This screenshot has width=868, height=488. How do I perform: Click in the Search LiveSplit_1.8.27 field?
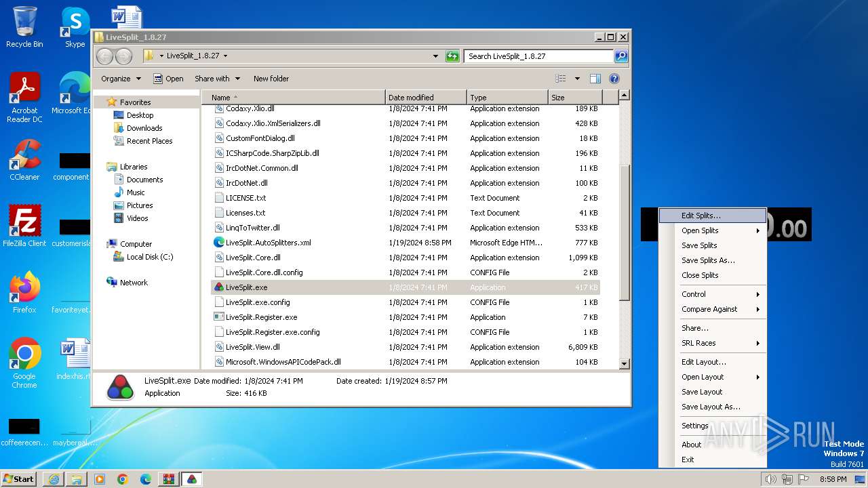coord(539,56)
